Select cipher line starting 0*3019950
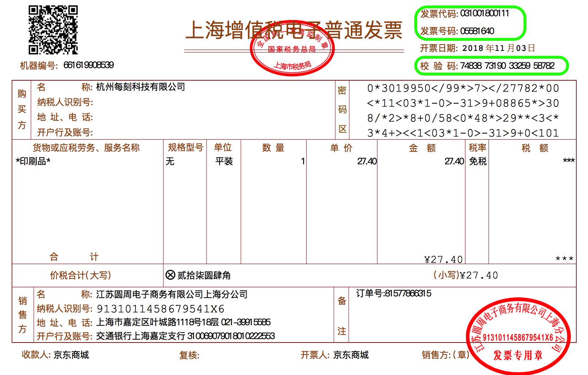The height and width of the screenshot is (375, 588). click(463, 88)
